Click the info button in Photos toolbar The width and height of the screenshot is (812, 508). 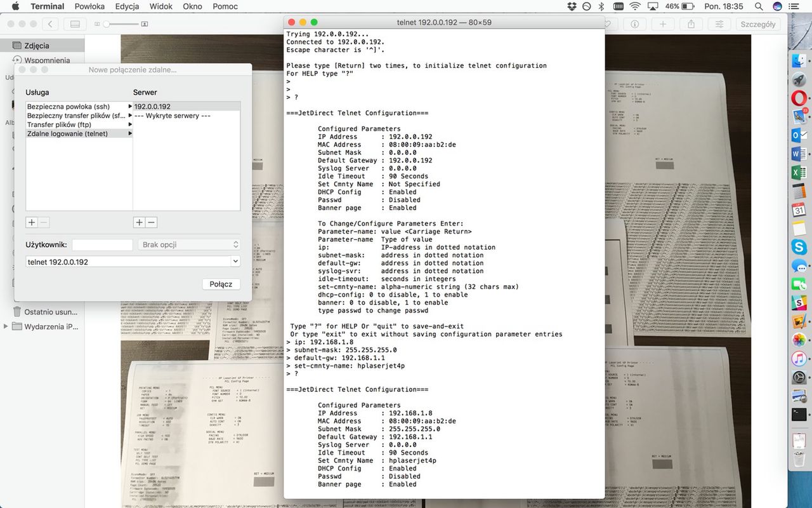tap(634, 23)
